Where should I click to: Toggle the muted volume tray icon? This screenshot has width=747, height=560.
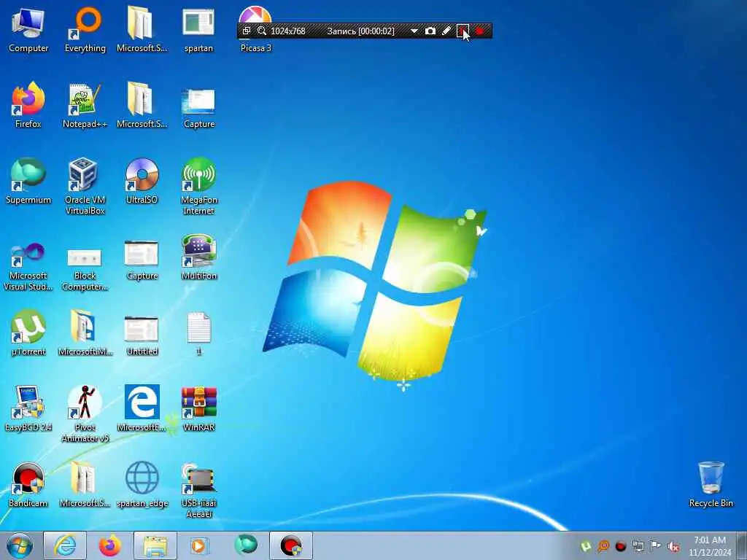(673, 546)
